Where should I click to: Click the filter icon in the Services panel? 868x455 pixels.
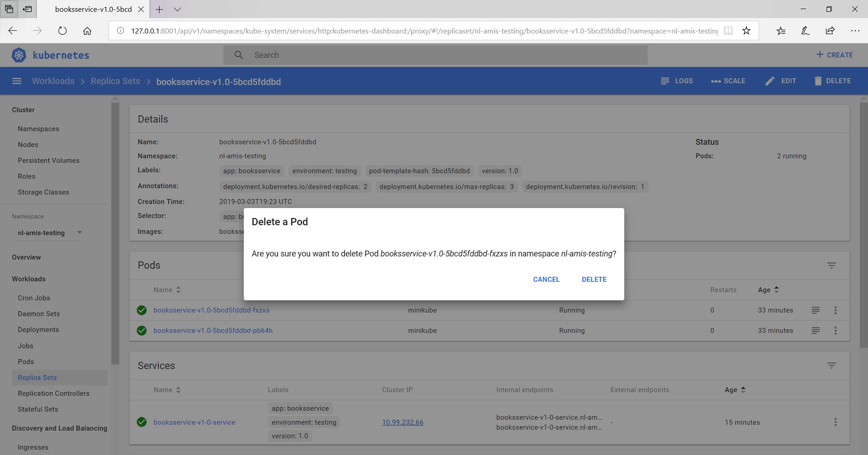[x=831, y=365]
